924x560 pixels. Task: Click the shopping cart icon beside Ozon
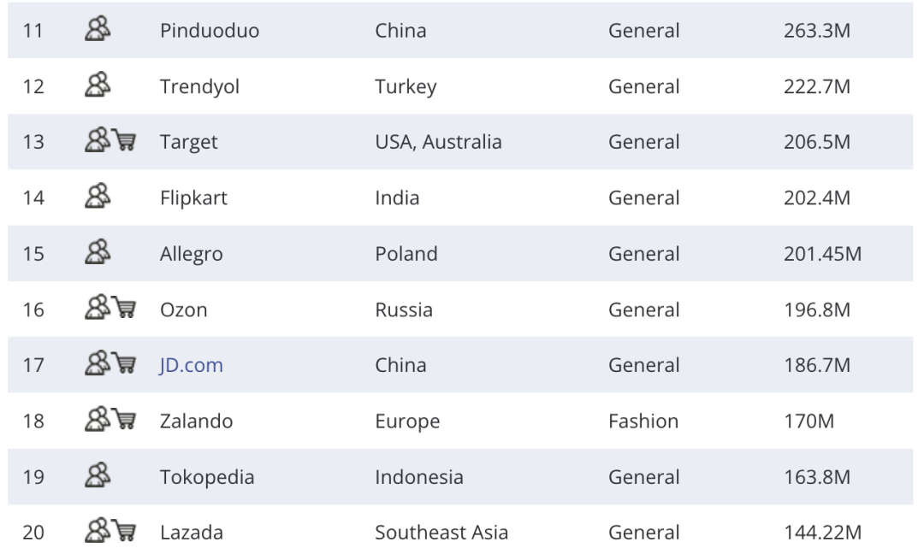point(124,308)
